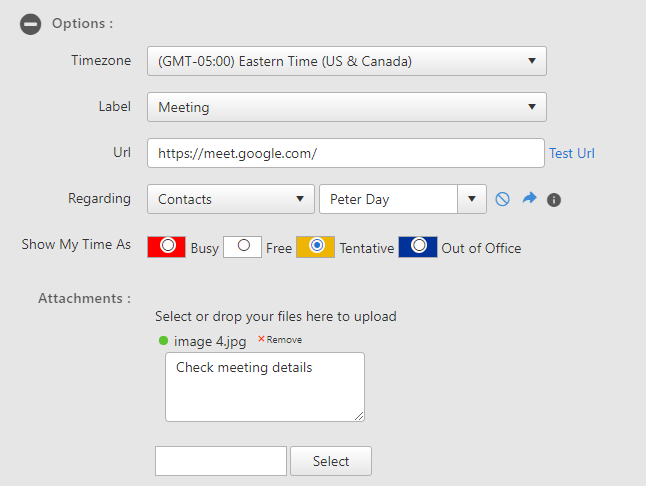The height and width of the screenshot is (486, 646).
Task: Open the Timezone dropdown
Action: click(x=347, y=61)
